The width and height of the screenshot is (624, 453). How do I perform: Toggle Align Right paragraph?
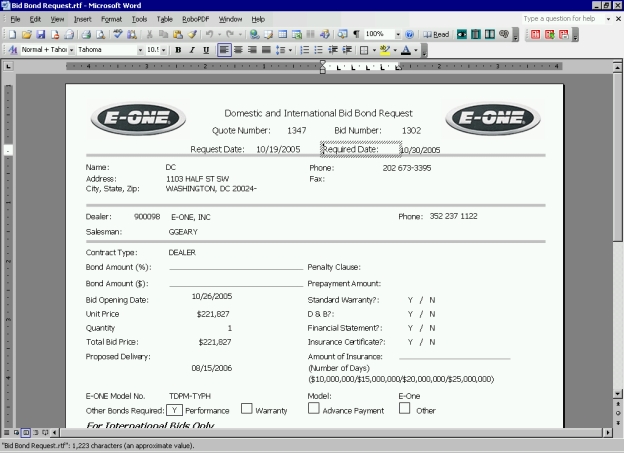pyautogui.click(x=252, y=50)
